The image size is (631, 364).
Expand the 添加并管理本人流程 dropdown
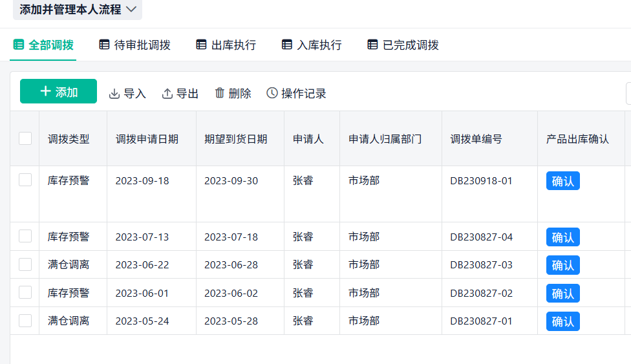(132, 10)
